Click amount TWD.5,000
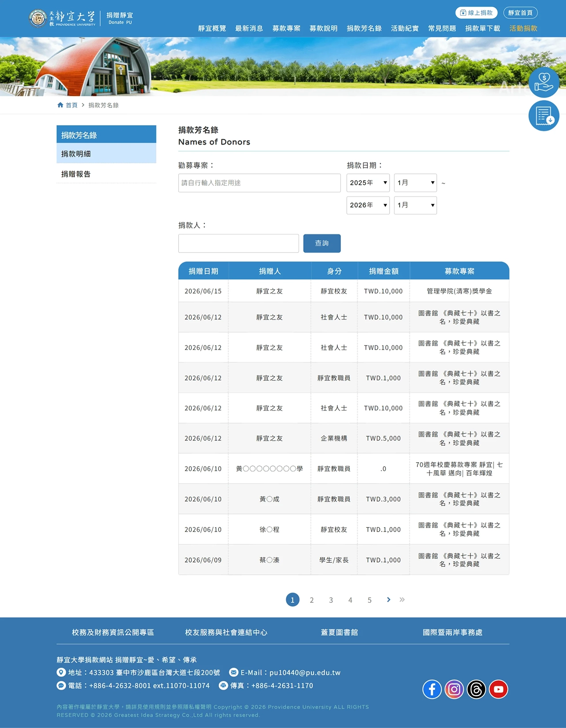The width and height of the screenshot is (566, 728). (383, 438)
